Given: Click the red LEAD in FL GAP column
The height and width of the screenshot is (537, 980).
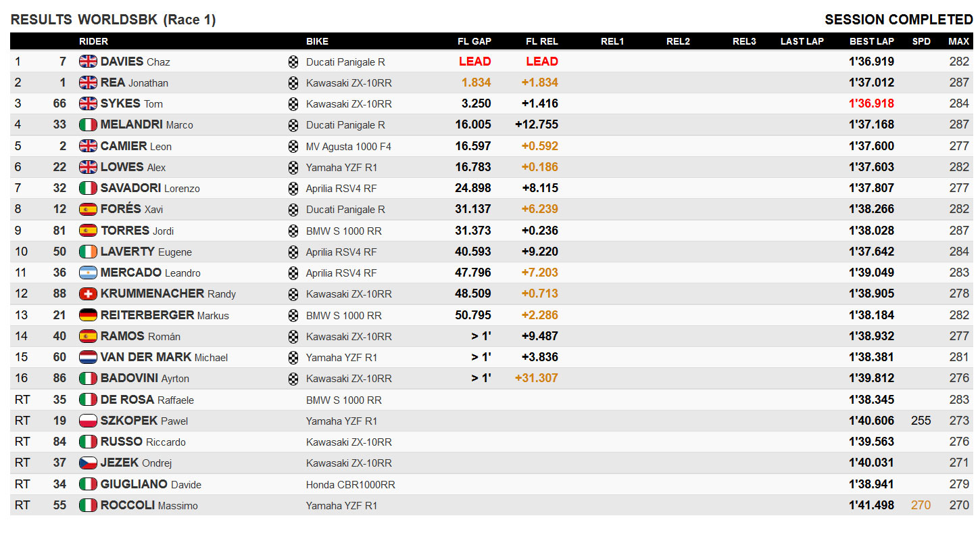Looking at the screenshot, I should (x=475, y=62).
